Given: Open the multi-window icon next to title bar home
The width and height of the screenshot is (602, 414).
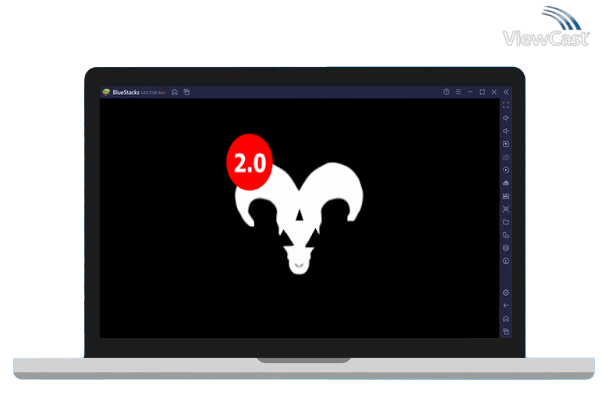Looking at the screenshot, I should 186,92.
